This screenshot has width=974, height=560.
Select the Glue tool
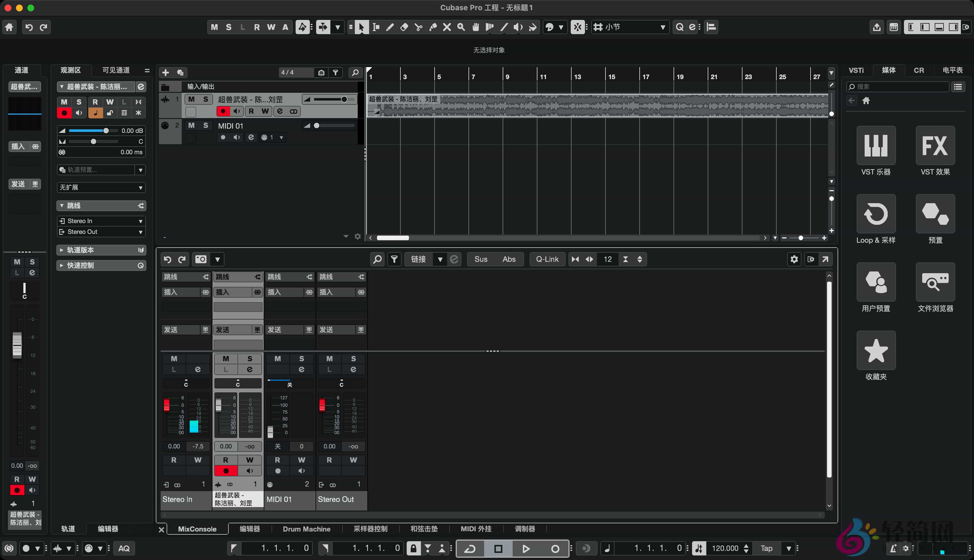click(x=433, y=27)
